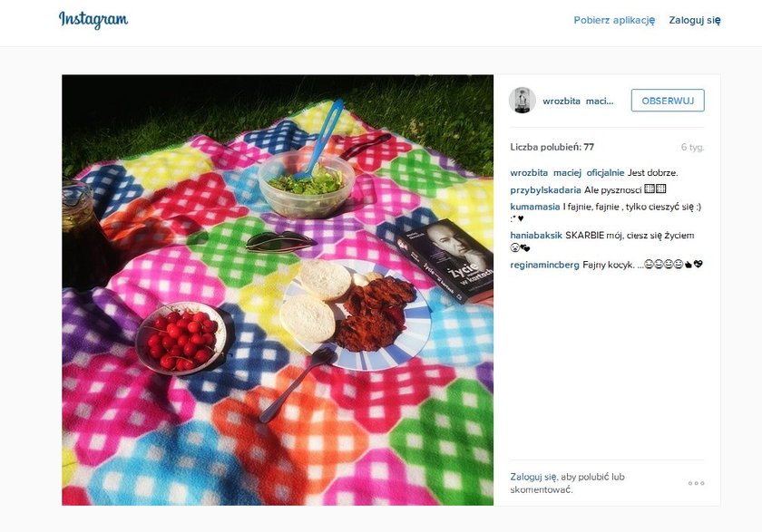Open the three-dot more options menu
The image size is (762, 532).
click(x=696, y=483)
